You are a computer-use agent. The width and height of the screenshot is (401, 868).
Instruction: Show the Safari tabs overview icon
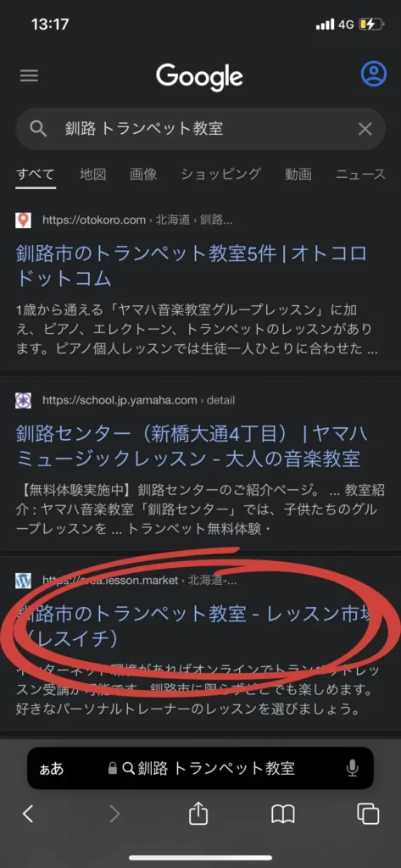coord(368,813)
